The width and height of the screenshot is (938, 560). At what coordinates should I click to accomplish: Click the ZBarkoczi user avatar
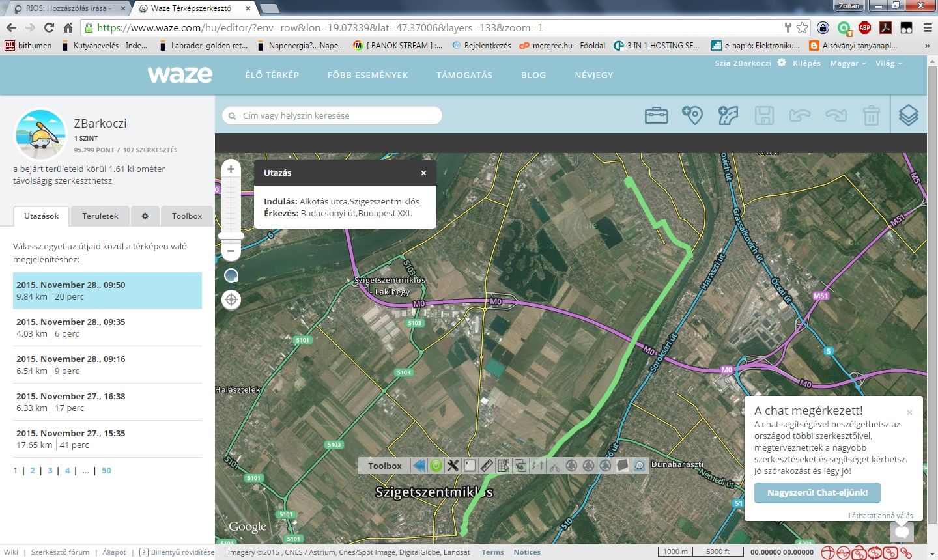coord(40,135)
